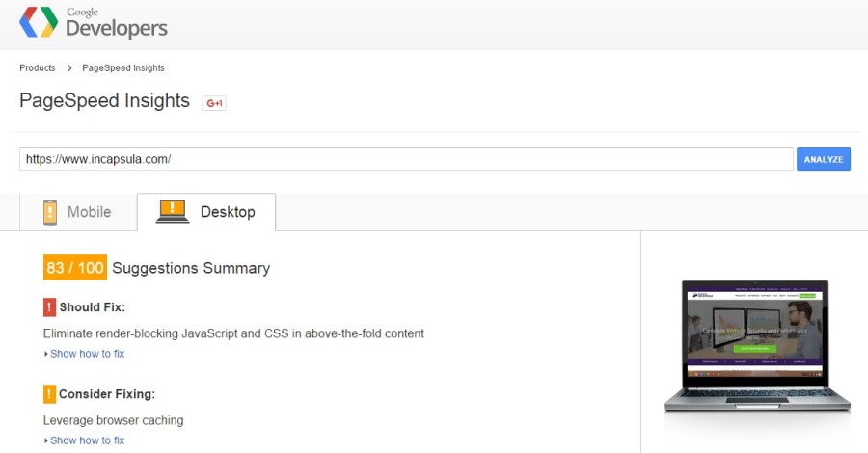
Task: Click the 'Should Fix:' label
Action: click(93, 306)
